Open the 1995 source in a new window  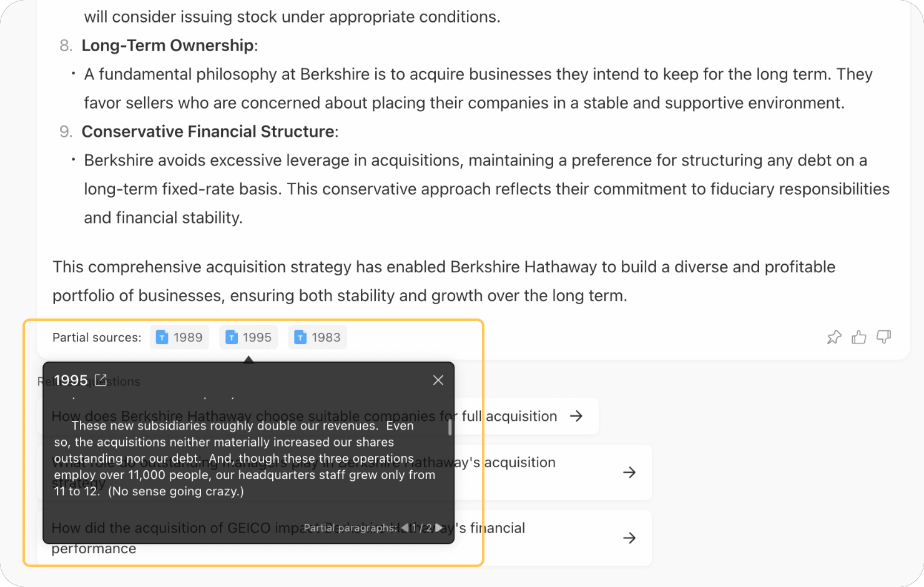(x=101, y=380)
